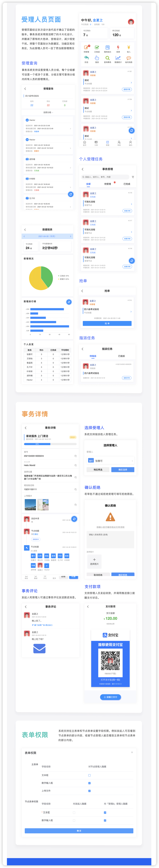Check the 文本框 checkbox under 主表单

(x=89, y=775)
